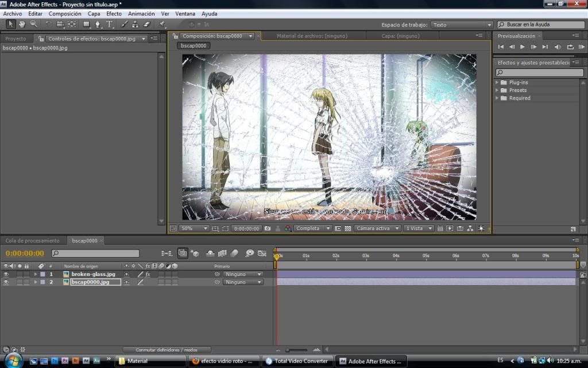Hide the broken-glass.jpg layer eye
The height and width of the screenshot is (368, 588).
point(6,274)
